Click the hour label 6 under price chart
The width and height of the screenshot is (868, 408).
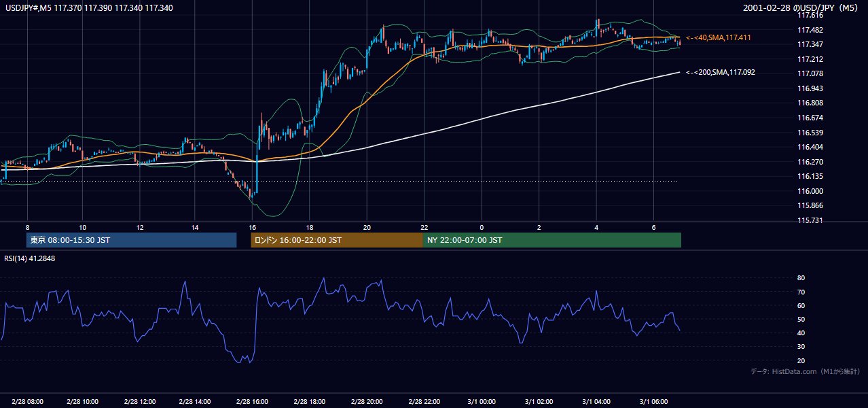tap(653, 227)
